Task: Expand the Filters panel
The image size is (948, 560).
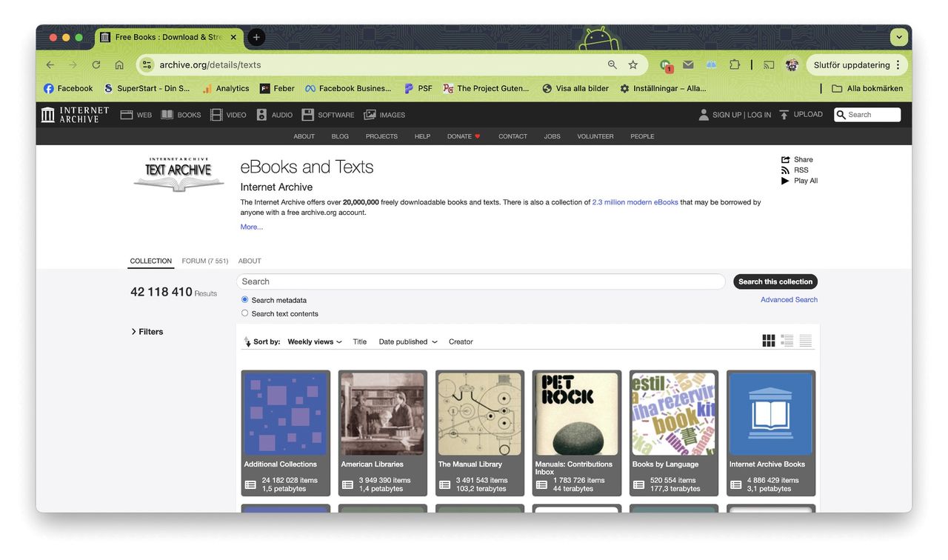Action: 147,331
